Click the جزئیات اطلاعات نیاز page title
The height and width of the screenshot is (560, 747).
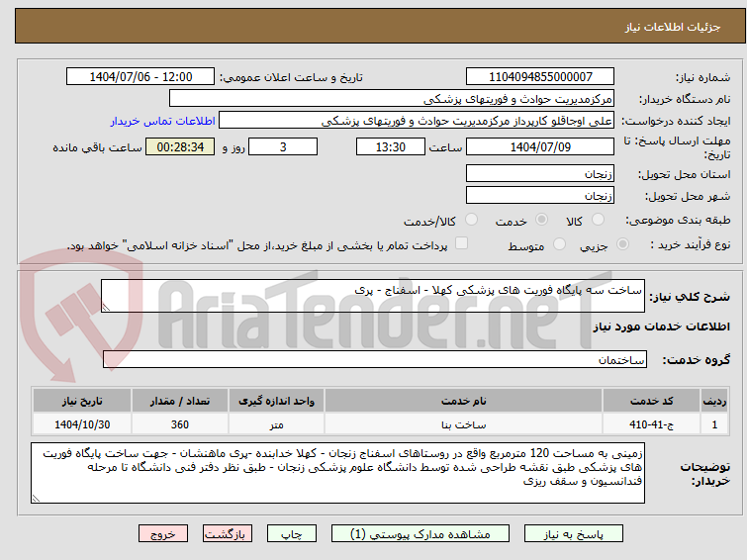[673, 27]
